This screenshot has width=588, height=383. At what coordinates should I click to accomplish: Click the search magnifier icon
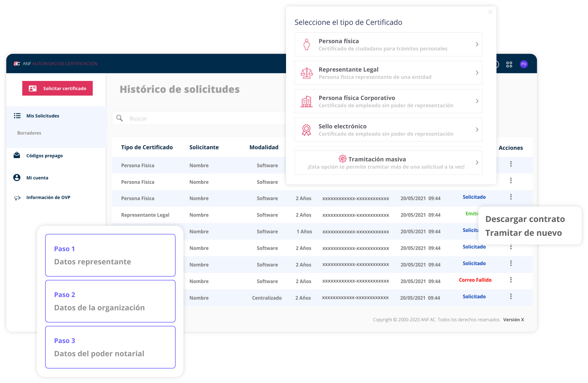[x=120, y=118]
